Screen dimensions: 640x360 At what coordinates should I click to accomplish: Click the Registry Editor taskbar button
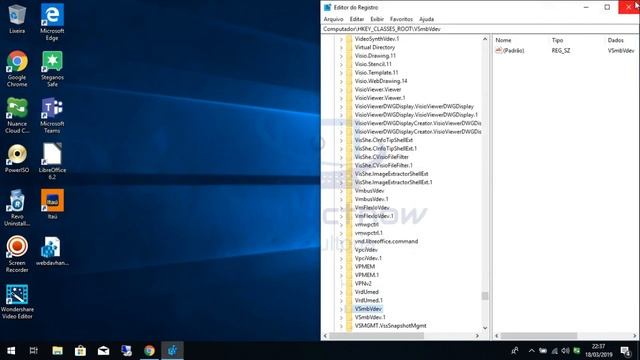[x=172, y=351]
